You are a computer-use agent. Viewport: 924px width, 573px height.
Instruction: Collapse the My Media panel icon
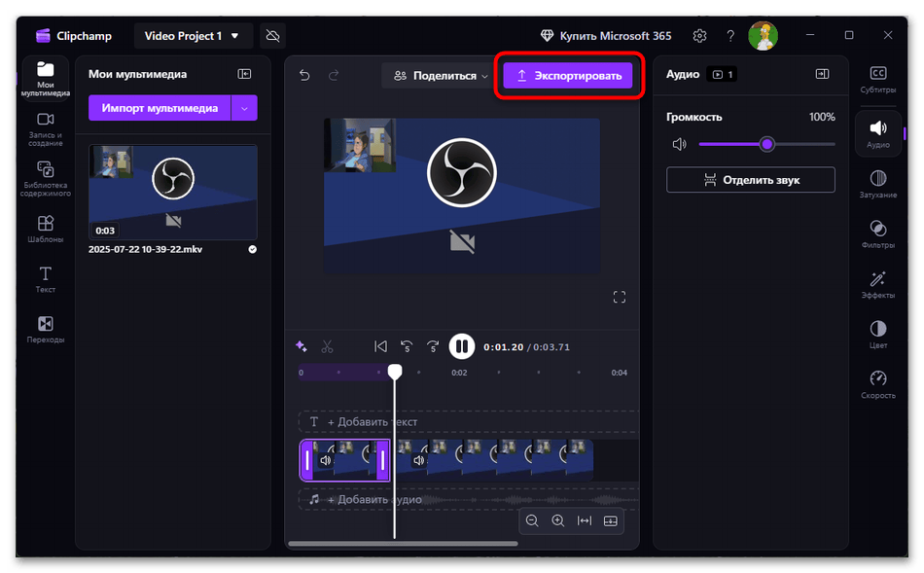click(x=244, y=74)
